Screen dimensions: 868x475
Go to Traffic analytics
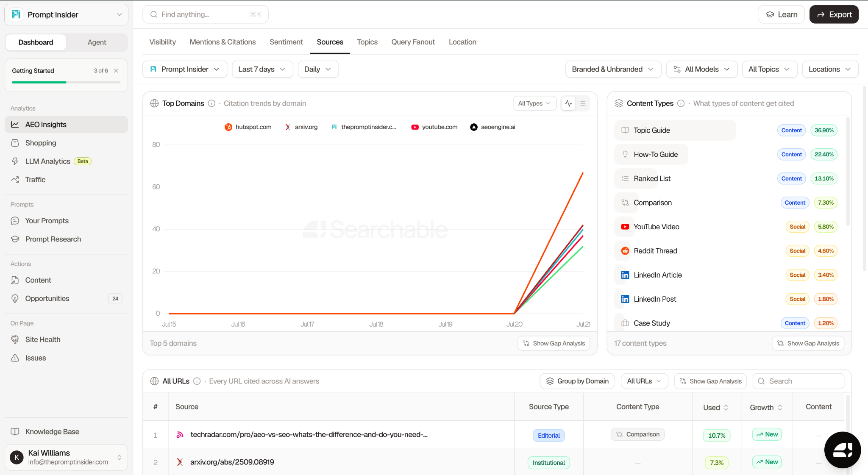66,180
